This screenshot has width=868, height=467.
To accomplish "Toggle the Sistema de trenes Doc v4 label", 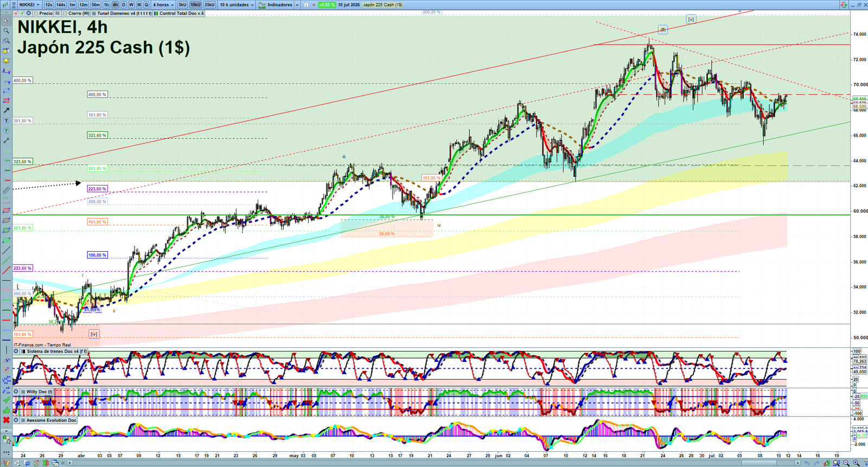I will 56,351.
